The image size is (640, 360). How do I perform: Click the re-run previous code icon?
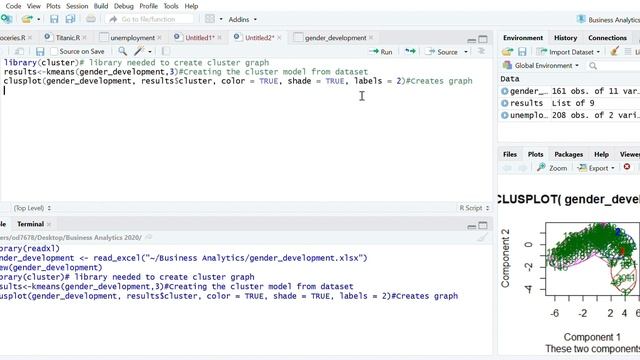(410, 51)
